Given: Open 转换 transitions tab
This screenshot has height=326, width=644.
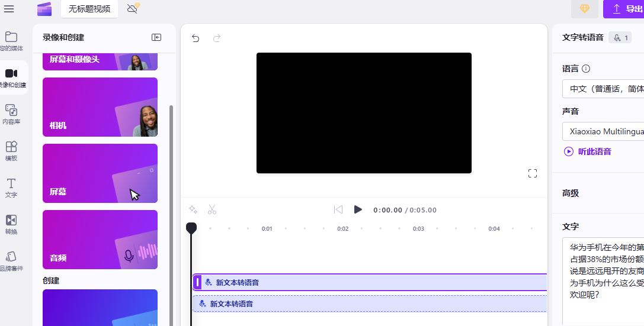Looking at the screenshot, I should 11,224.
